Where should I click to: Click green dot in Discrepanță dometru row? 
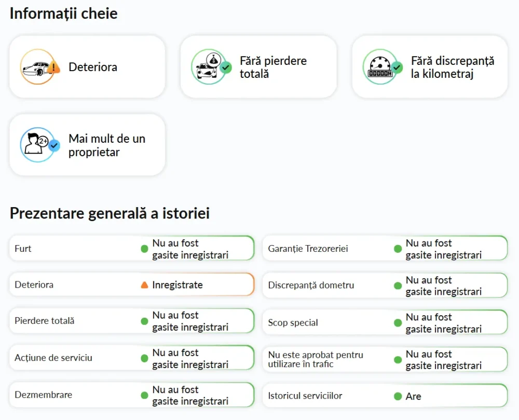click(398, 286)
